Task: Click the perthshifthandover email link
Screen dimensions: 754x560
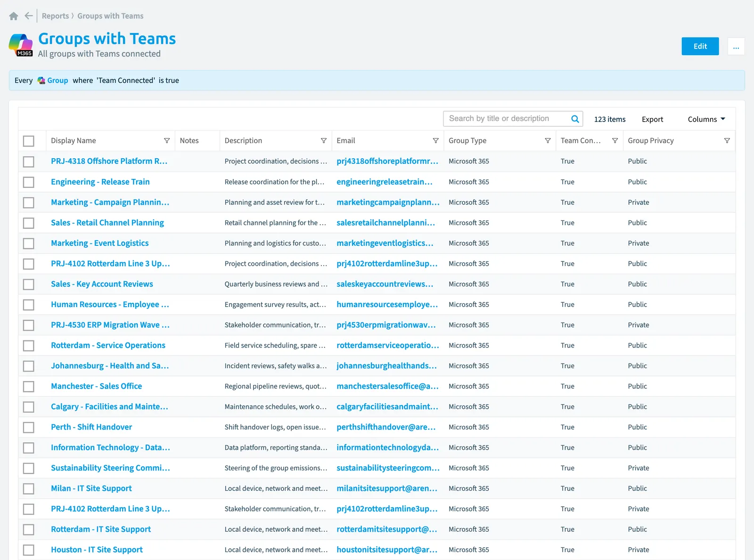Action: [386, 427]
